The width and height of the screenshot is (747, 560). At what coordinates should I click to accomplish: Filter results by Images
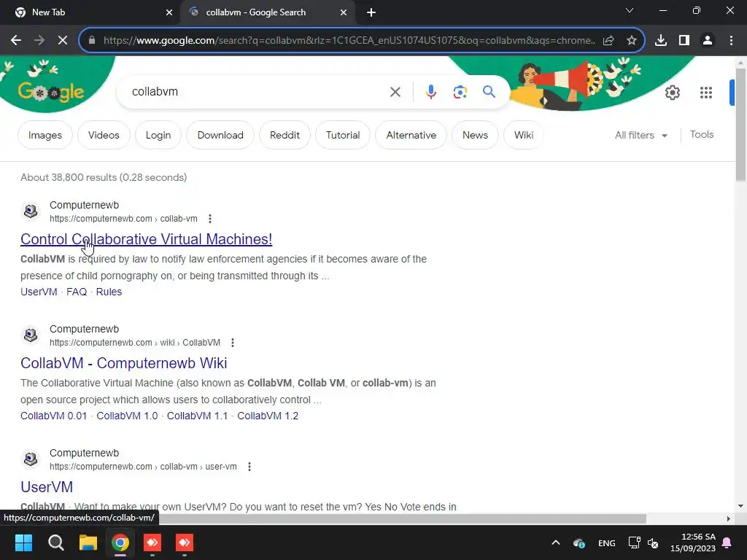45,135
